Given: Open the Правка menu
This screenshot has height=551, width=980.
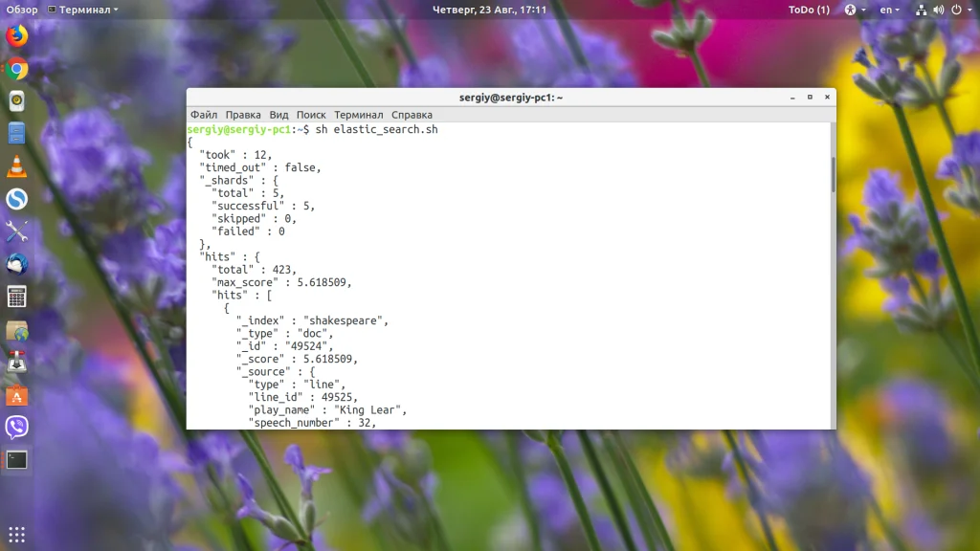Looking at the screenshot, I should [x=243, y=115].
